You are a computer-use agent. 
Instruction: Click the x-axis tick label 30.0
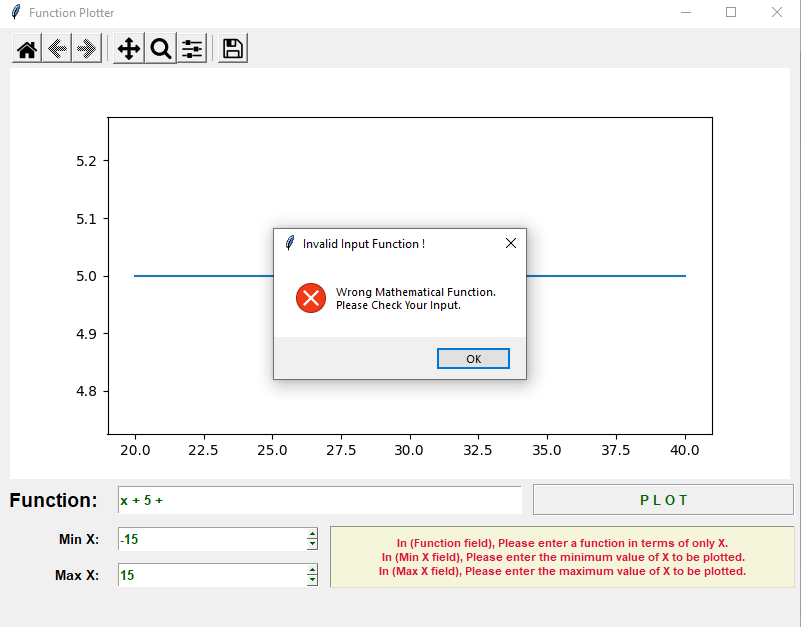pyautogui.click(x=409, y=450)
